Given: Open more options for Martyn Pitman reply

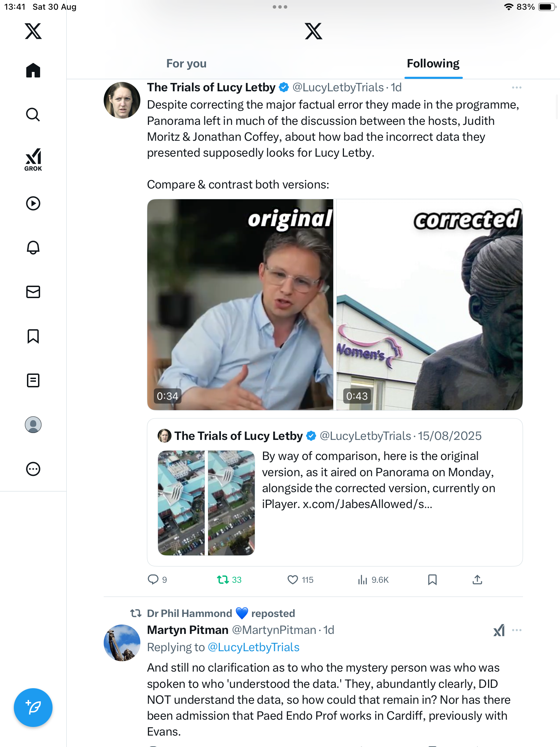Looking at the screenshot, I should point(516,630).
